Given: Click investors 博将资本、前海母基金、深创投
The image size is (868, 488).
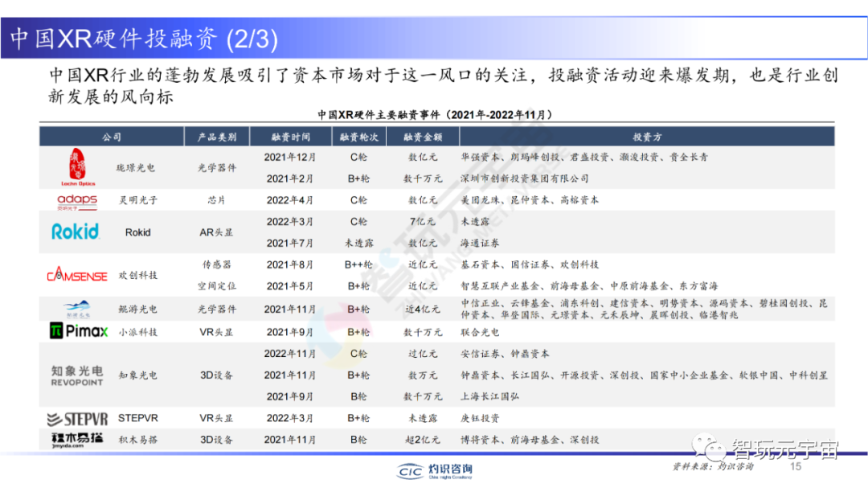Looking at the screenshot, I should pyautogui.click(x=530, y=439).
